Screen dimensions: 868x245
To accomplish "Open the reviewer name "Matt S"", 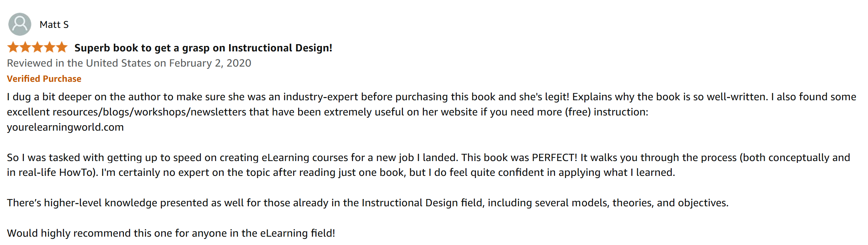I will [x=54, y=25].
